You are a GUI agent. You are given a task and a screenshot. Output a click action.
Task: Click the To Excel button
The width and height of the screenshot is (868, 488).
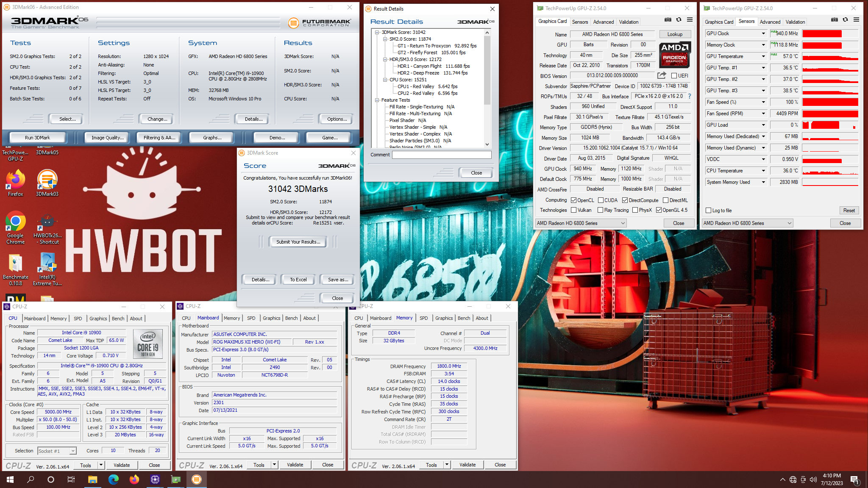point(298,280)
